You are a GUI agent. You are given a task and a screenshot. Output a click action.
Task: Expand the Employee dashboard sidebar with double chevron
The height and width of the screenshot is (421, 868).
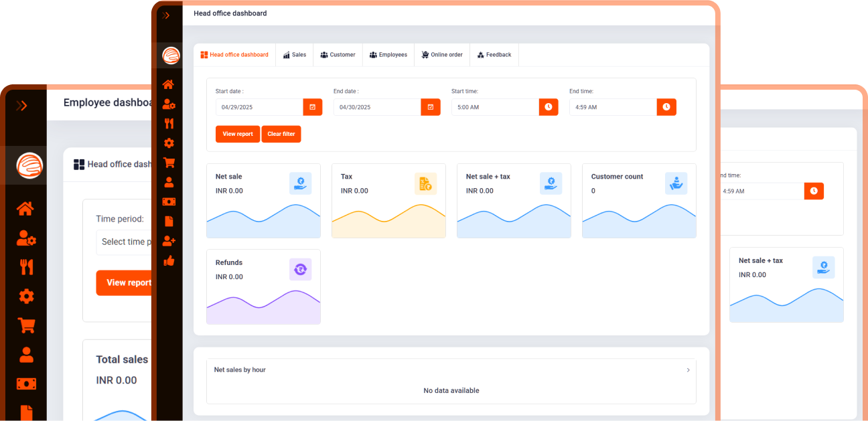coord(21,105)
